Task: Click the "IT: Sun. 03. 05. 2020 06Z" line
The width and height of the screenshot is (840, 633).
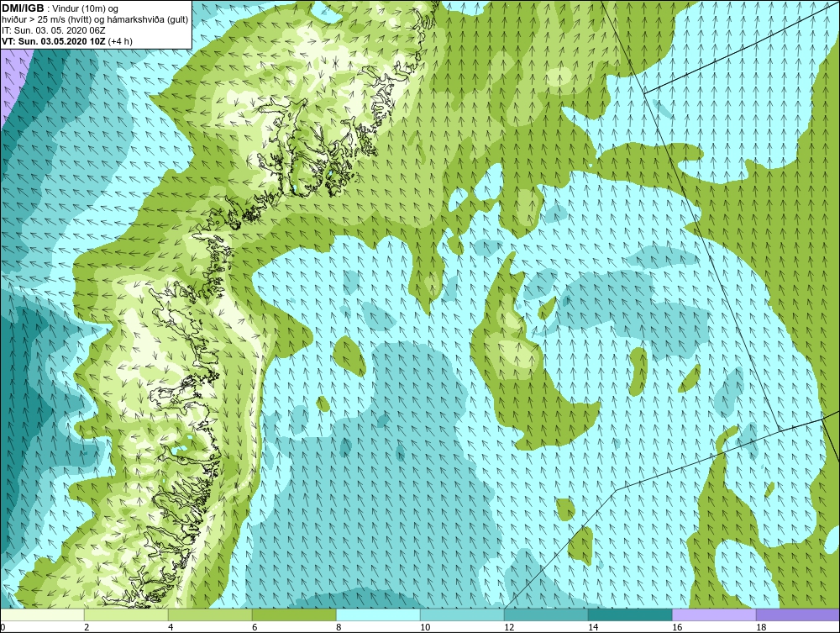Action: pos(54,30)
